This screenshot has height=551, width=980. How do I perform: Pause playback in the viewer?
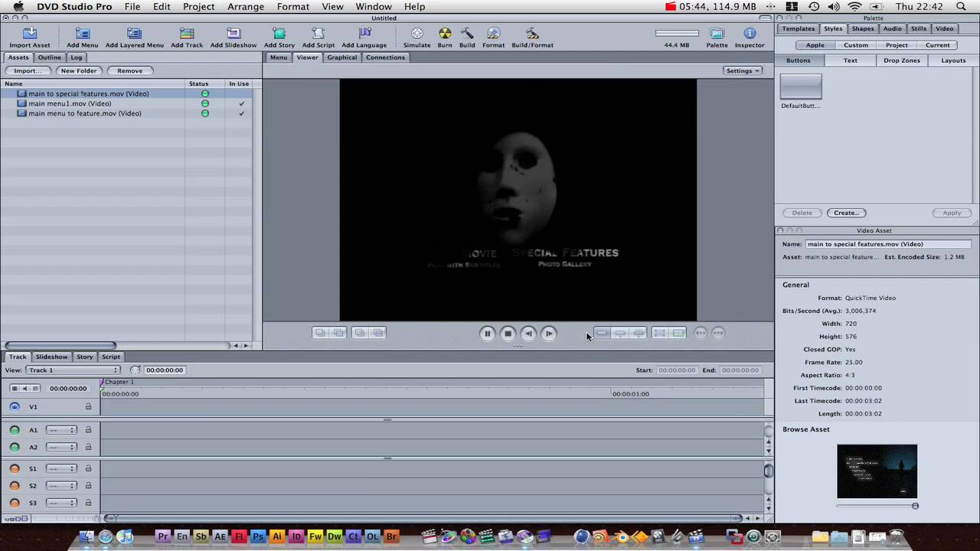[x=487, y=333]
